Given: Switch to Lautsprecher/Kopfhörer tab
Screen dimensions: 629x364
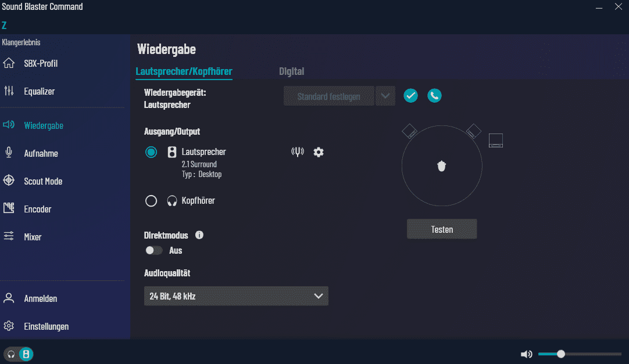Looking at the screenshot, I should (x=184, y=71).
